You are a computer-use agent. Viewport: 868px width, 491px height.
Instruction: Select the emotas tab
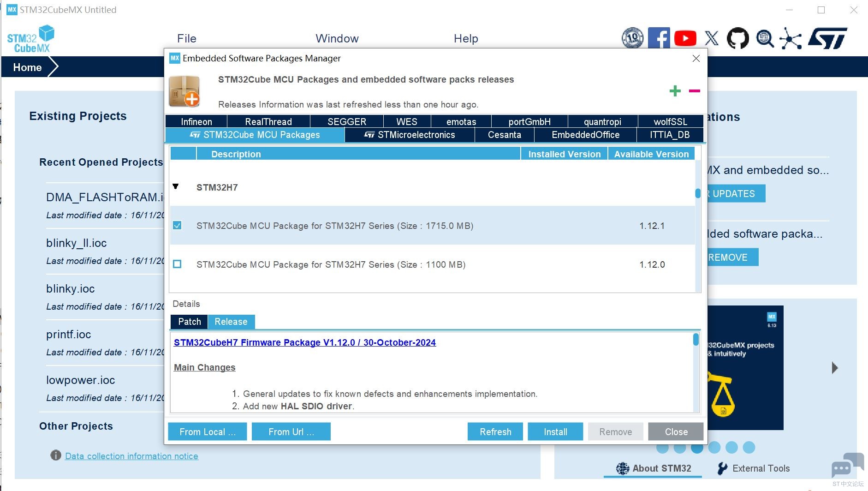pos(461,121)
